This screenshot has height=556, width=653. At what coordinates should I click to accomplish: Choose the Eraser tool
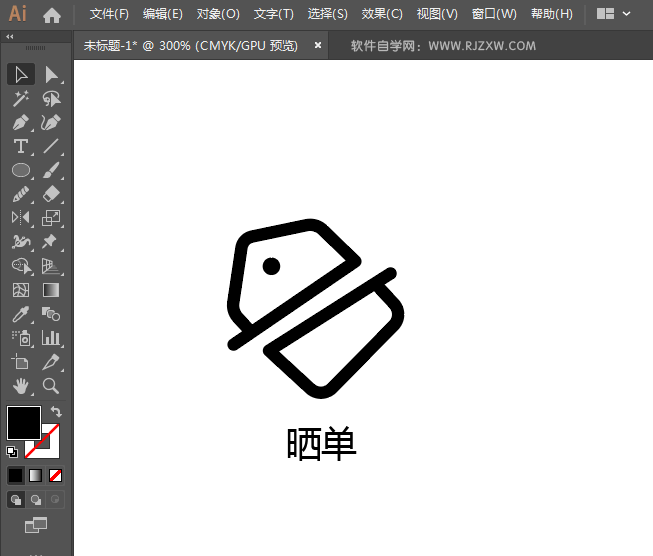pyautogui.click(x=52, y=194)
